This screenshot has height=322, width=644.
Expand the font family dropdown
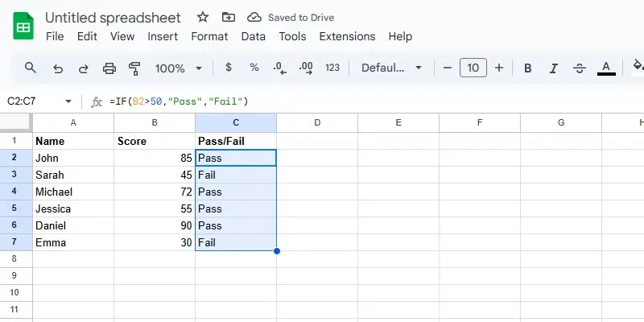click(393, 68)
